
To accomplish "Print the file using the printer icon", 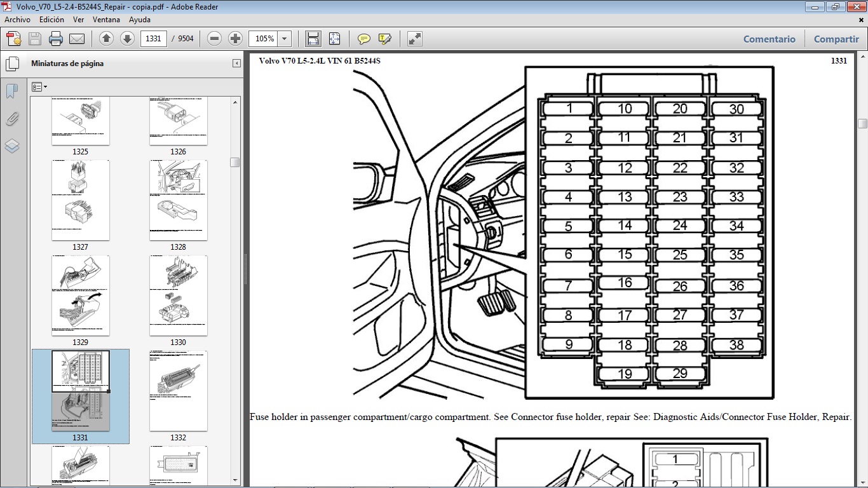I will (x=56, y=39).
